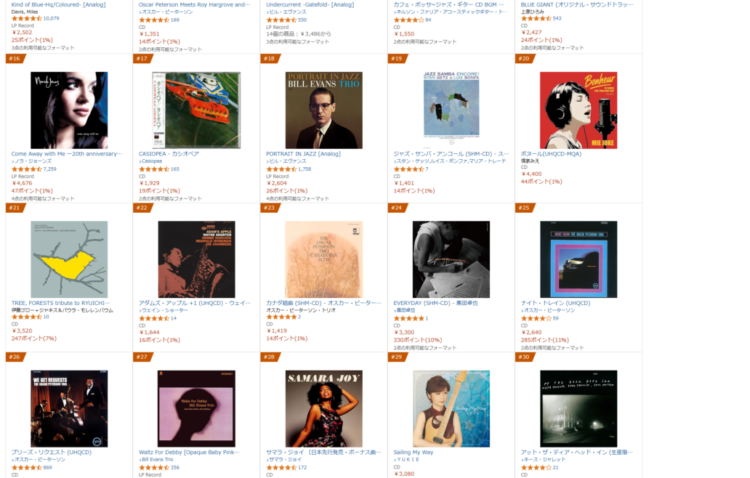750x478 pixels.
Task: Click the ¥4,400 price of Bonheur
Action: 531,174
